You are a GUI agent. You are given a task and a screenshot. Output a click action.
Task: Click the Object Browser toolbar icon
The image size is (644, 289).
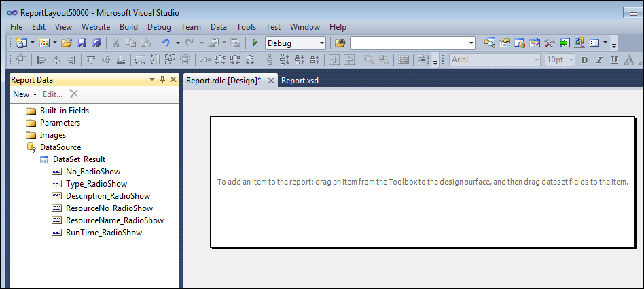pos(535,43)
